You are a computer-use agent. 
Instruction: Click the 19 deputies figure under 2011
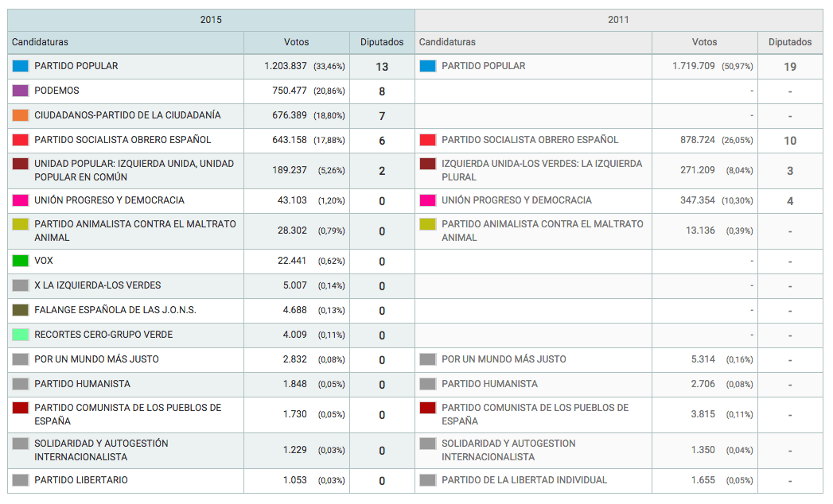coord(790,67)
